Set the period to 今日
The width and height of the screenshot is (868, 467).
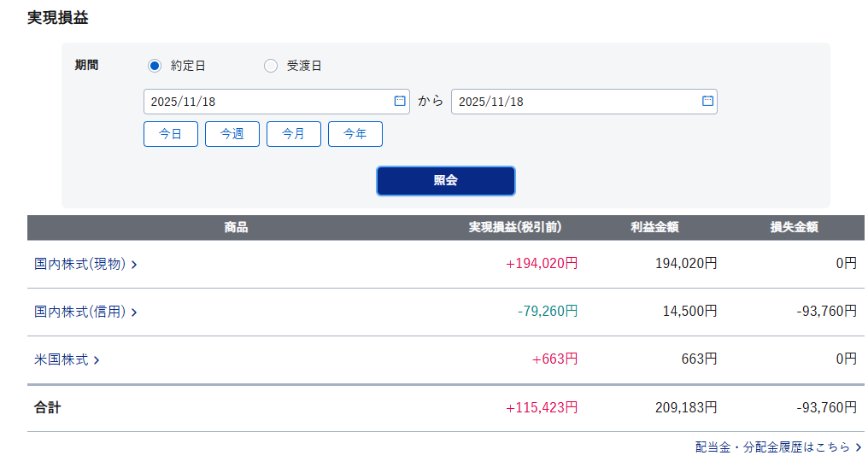pyautogui.click(x=171, y=134)
